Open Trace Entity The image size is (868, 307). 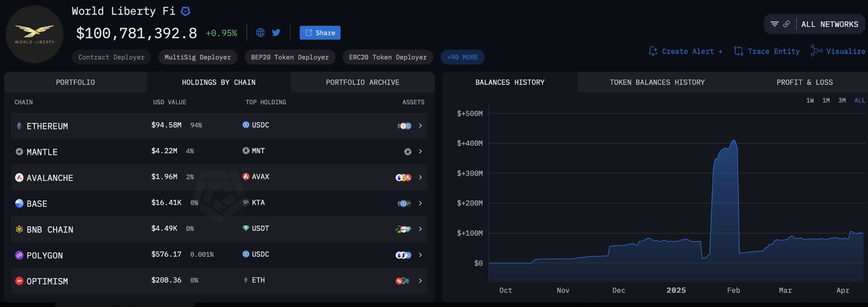tap(767, 51)
